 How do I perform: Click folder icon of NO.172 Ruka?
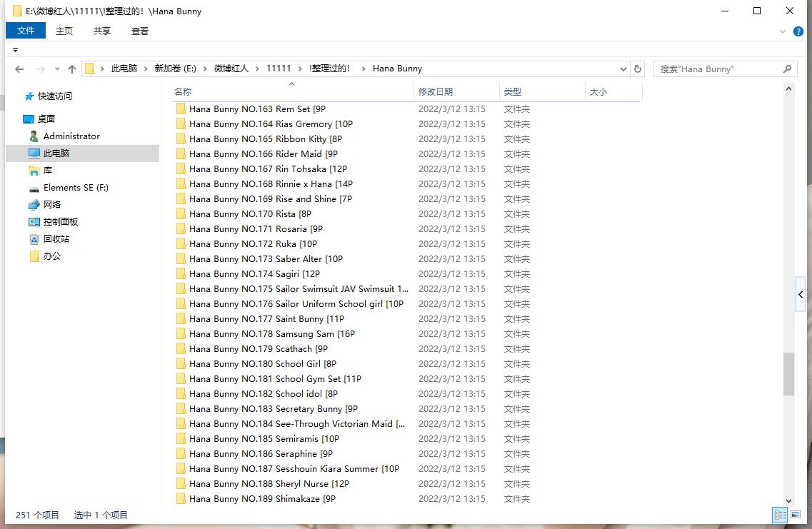click(181, 243)
